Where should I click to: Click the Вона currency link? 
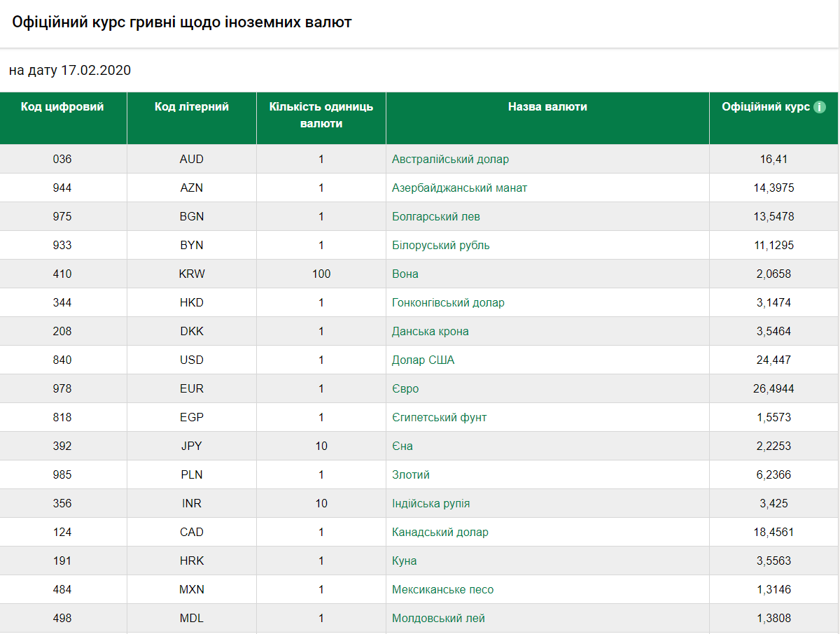(x=405, y=274)
